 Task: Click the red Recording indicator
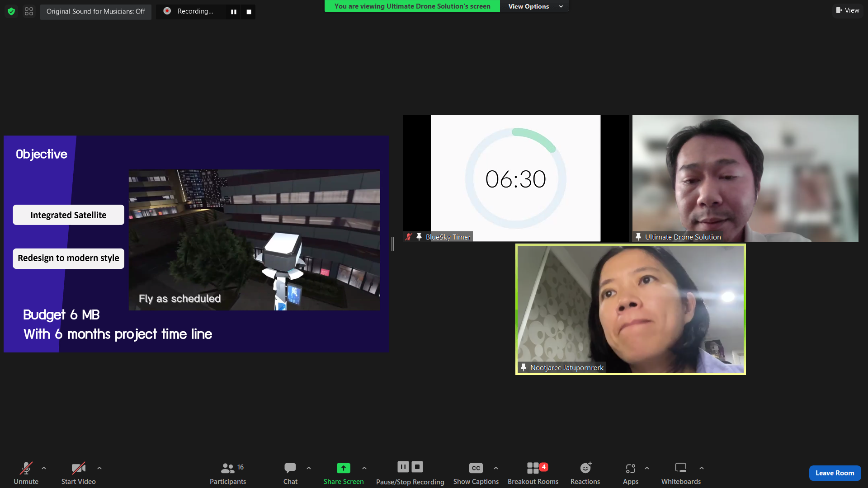167,11
